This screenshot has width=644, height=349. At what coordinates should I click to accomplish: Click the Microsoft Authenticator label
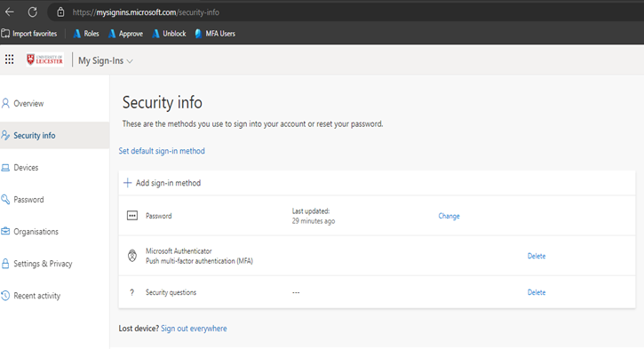point(179,250)
